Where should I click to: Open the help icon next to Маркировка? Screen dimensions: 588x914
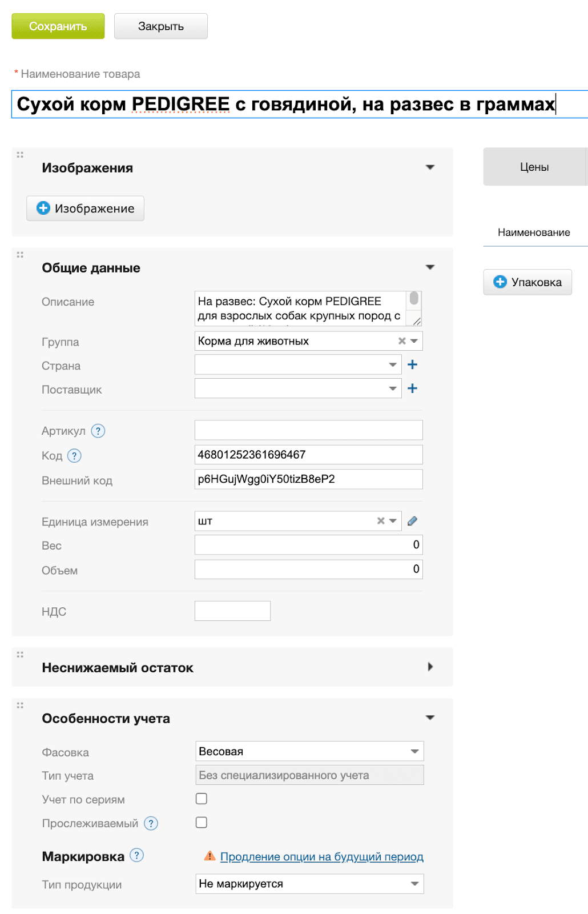137,855
